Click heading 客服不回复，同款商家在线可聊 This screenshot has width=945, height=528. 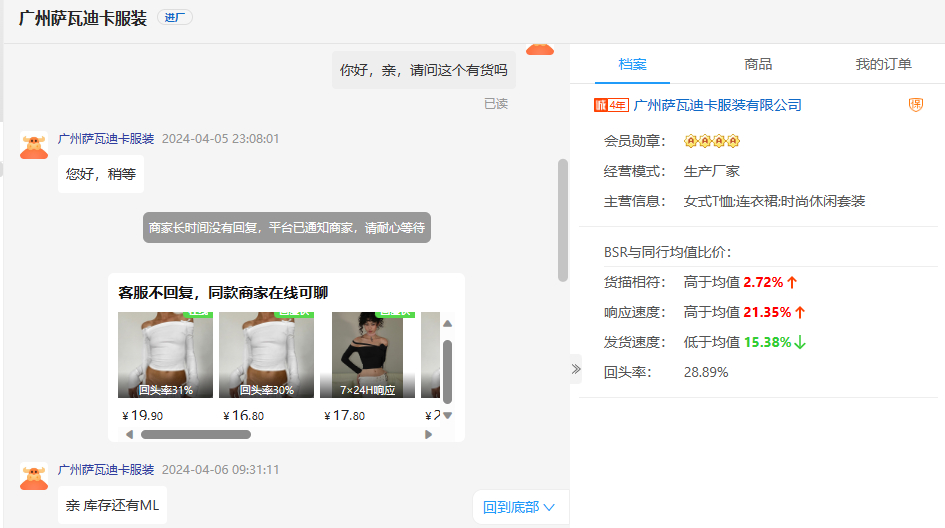223,293
